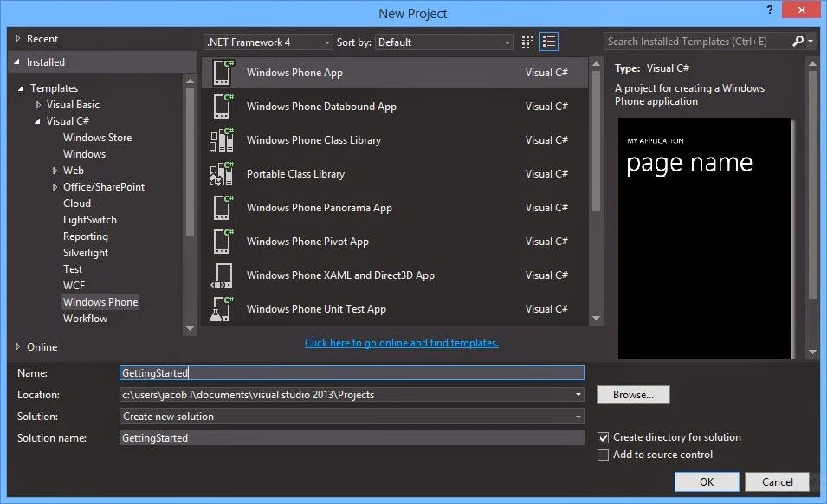Open the Sort by Default dropdown
The height and width of the screenshot is (504, 827).
pyautogui.click(x=443, y=42)
